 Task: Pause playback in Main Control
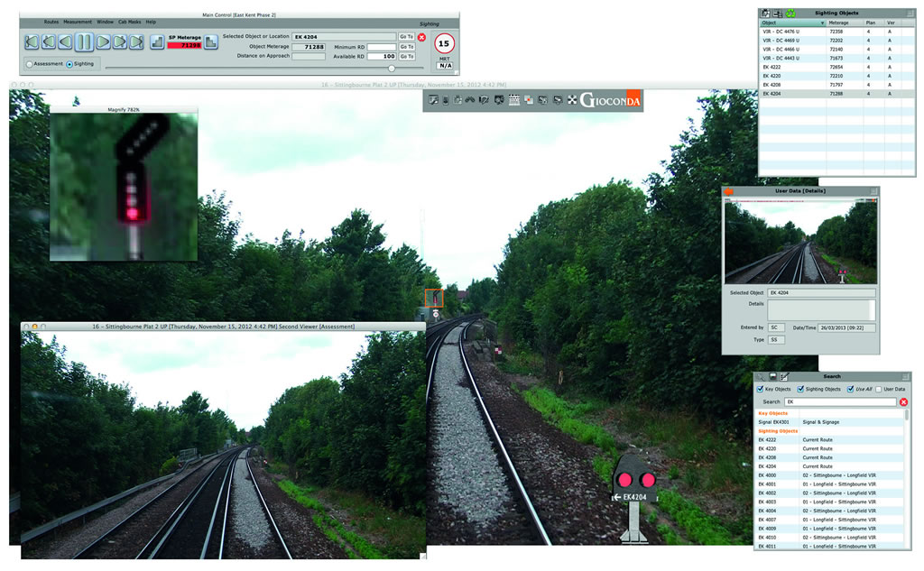point(83,41)
